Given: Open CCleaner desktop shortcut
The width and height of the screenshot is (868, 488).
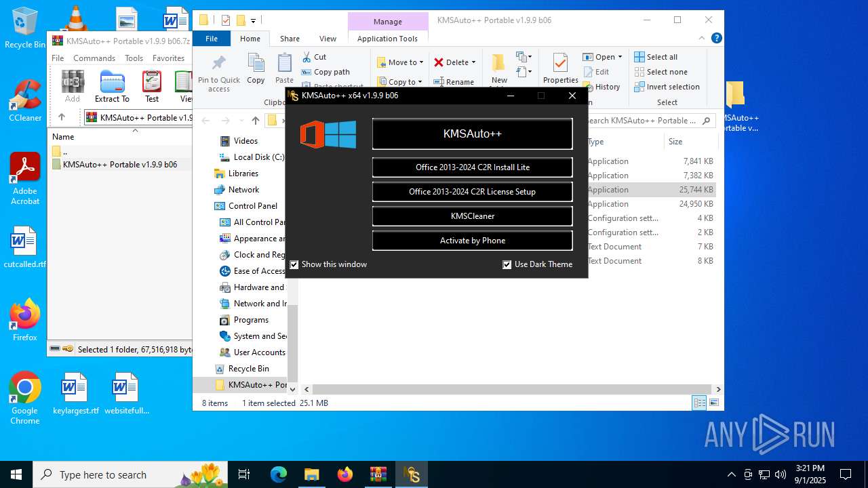Looking at the screenshot, I should 25,100.
